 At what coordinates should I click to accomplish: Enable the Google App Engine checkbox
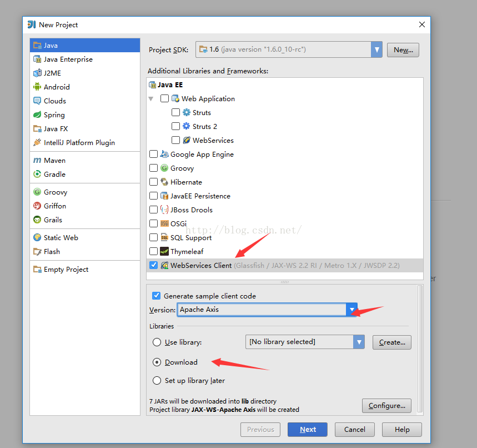click(x=154, y=154)
